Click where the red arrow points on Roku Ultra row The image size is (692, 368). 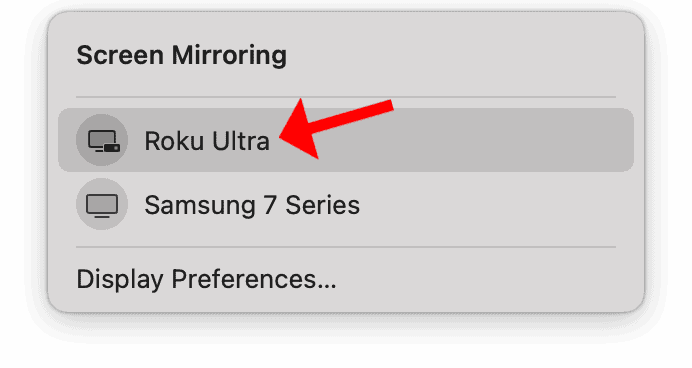click(x=207, y=141)
